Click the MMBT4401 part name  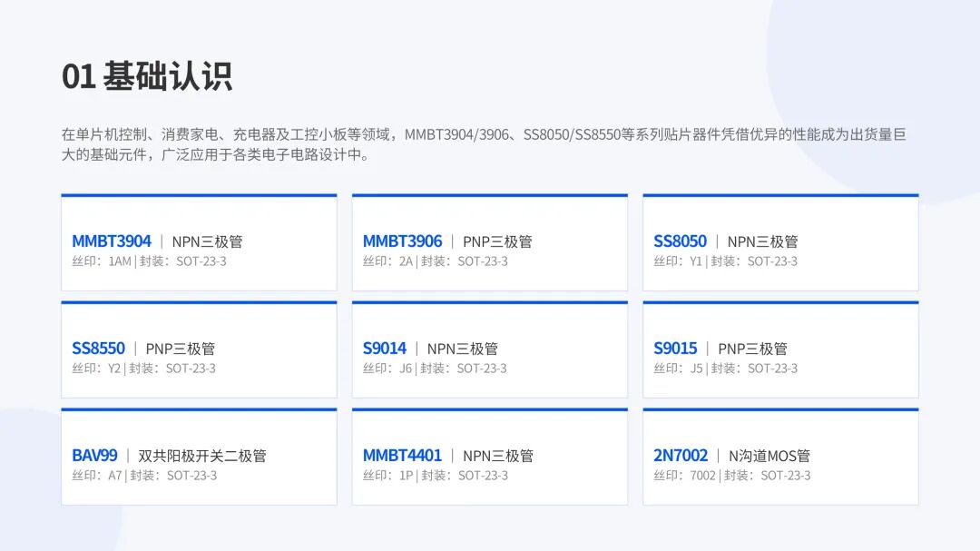402,456
